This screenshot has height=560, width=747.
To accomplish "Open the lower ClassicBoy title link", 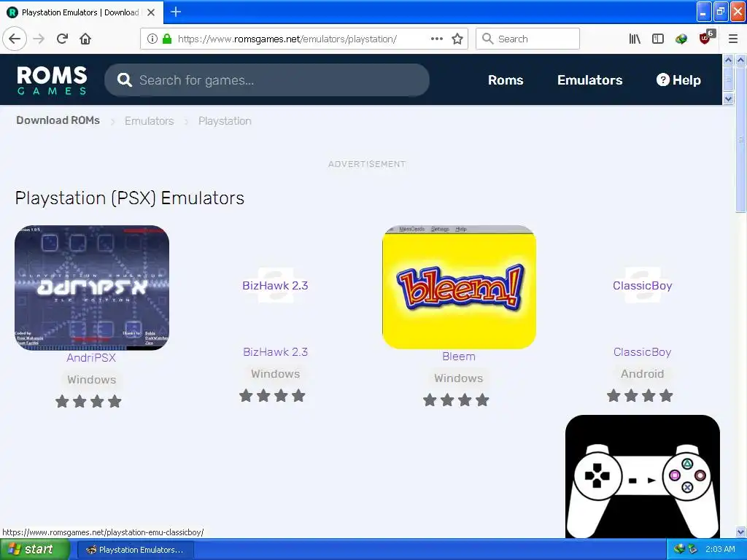I will coord(643,352).
